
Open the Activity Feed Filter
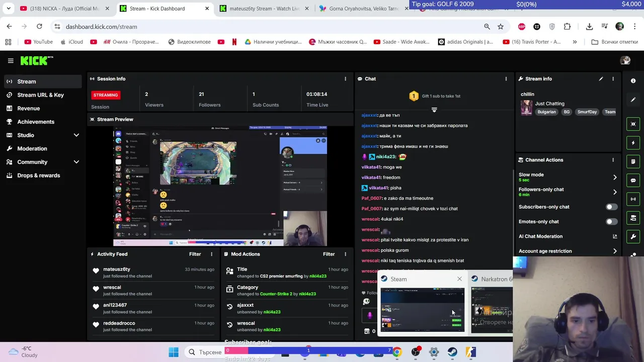[x=195, y=254]
